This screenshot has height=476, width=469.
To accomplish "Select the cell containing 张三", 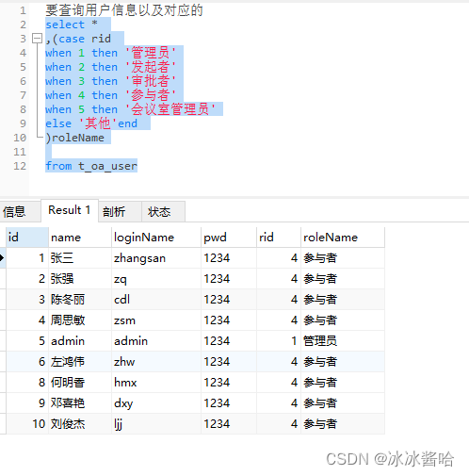I will 80,258.
